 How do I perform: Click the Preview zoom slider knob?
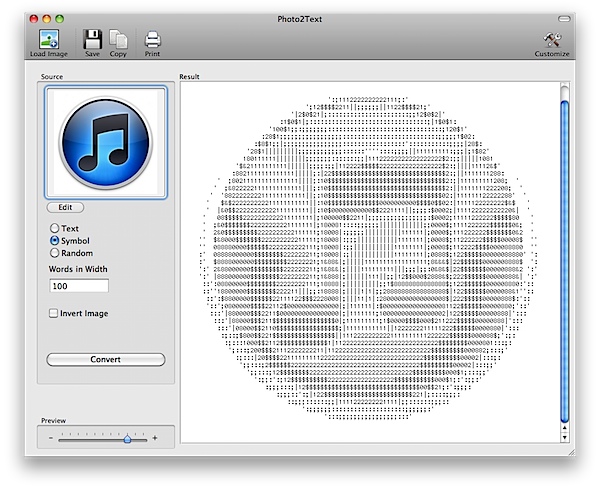tap(127, 439)
